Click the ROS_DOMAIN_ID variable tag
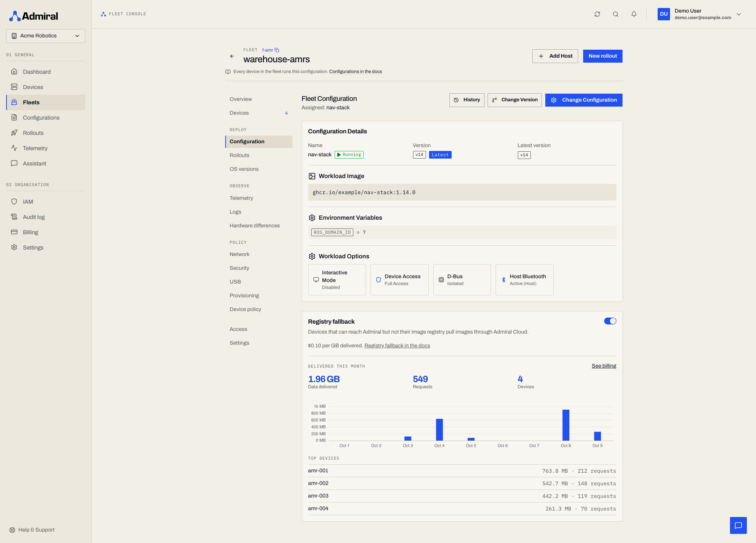Image resolution: width=756 pixels, height=543 pixels. click(332, 232)
